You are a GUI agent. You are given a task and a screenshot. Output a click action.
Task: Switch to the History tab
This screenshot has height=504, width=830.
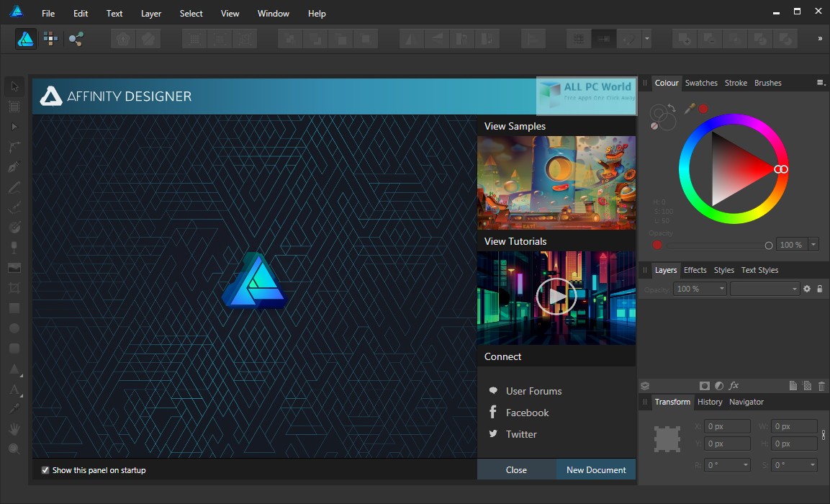pyautogui.click(x=710, y=402)
